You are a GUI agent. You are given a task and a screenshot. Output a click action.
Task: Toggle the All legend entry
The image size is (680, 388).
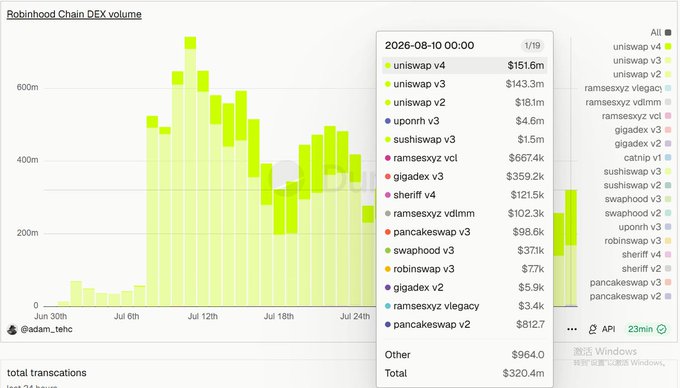[x=661, y=33]
